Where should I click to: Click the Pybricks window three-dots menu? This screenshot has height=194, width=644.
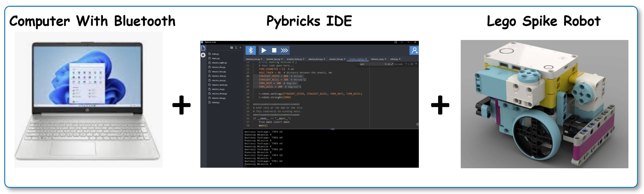(402, 42)
